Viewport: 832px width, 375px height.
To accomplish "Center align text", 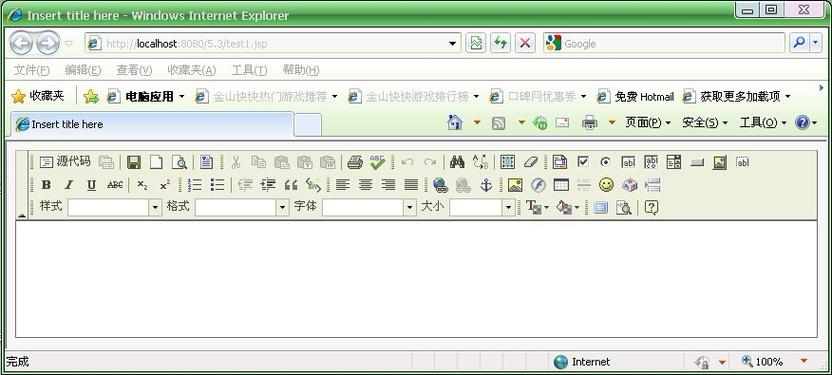I will (366, 185).
